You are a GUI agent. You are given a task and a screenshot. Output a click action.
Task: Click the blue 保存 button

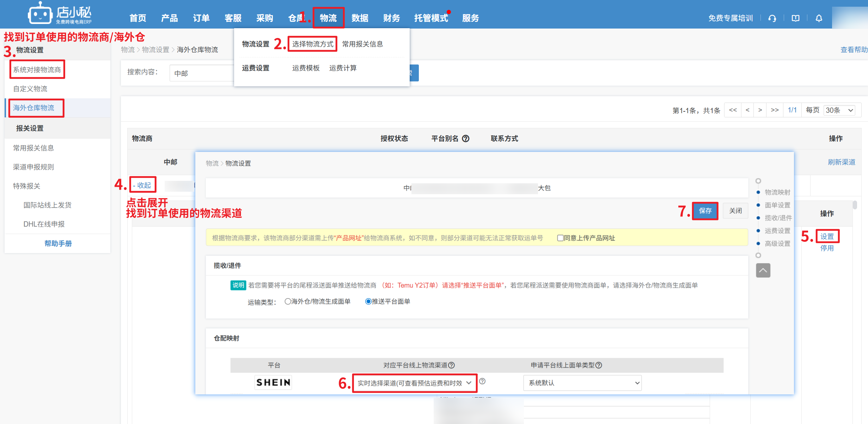click(705, 211)
